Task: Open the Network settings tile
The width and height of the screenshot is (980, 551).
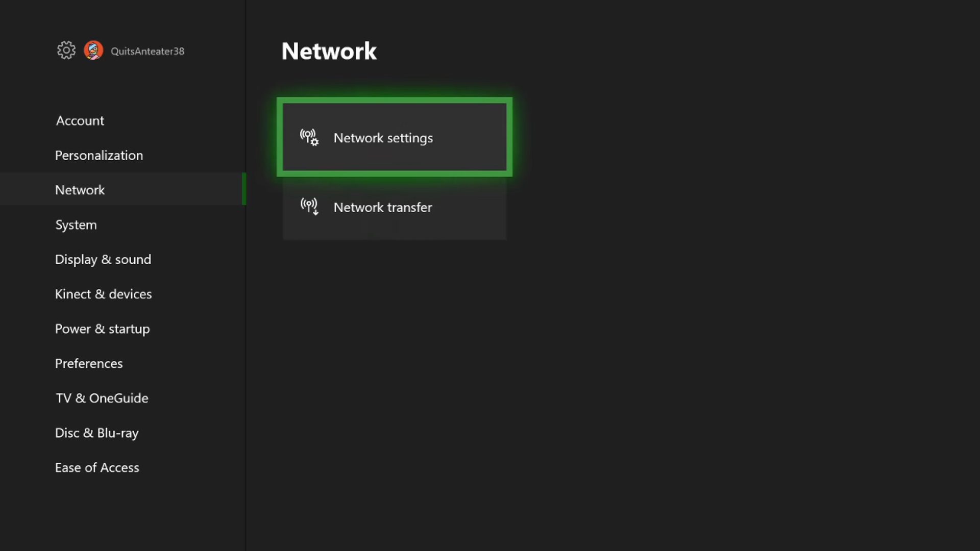Action: pyautogui.click(x=395, y=137)
